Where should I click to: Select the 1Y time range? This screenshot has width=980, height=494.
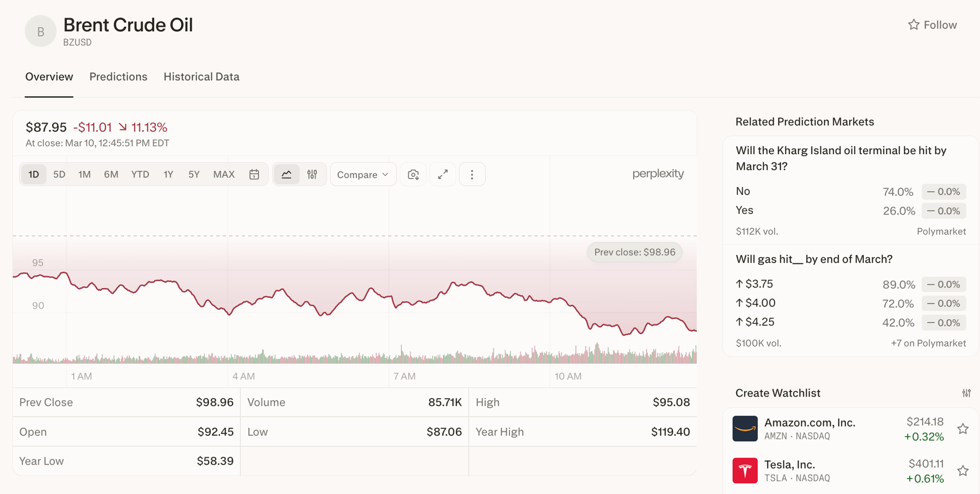pos(168,174)
